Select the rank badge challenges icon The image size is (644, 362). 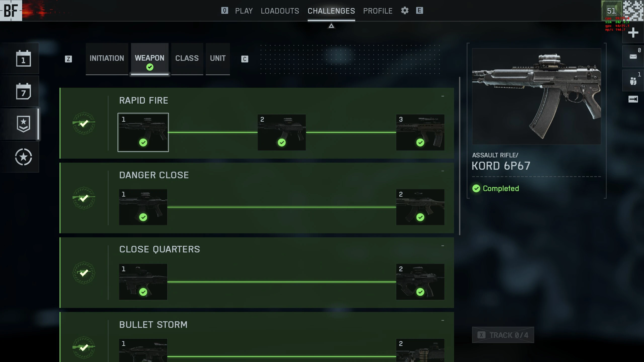(23, 124)
